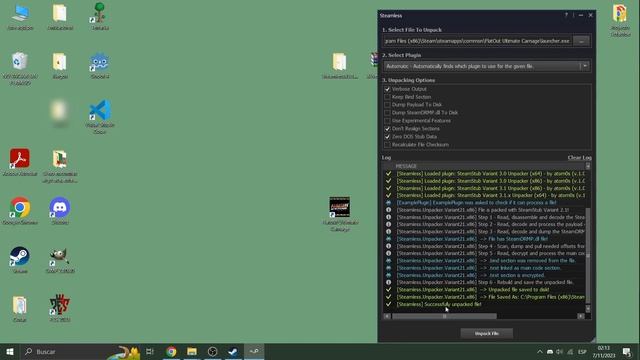Click the log horizontal scrollbar thumb
This screenshot has height=360, width=640.
[444, 316]
